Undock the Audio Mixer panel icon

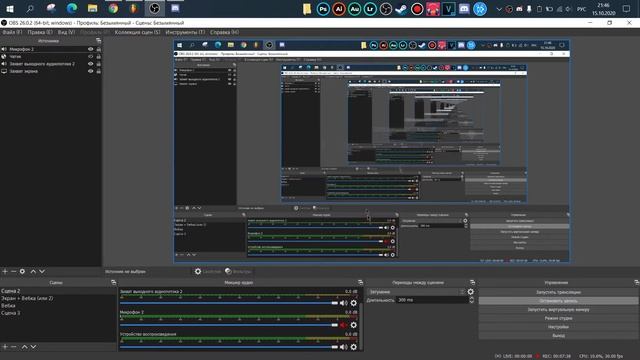pyautogui.click(x=360, y=282)
